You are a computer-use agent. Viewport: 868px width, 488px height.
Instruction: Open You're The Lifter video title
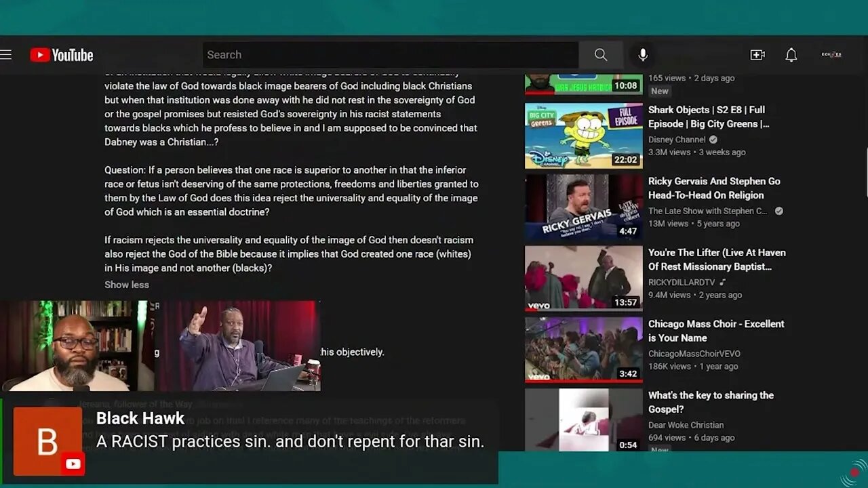[x=717, y=260]
